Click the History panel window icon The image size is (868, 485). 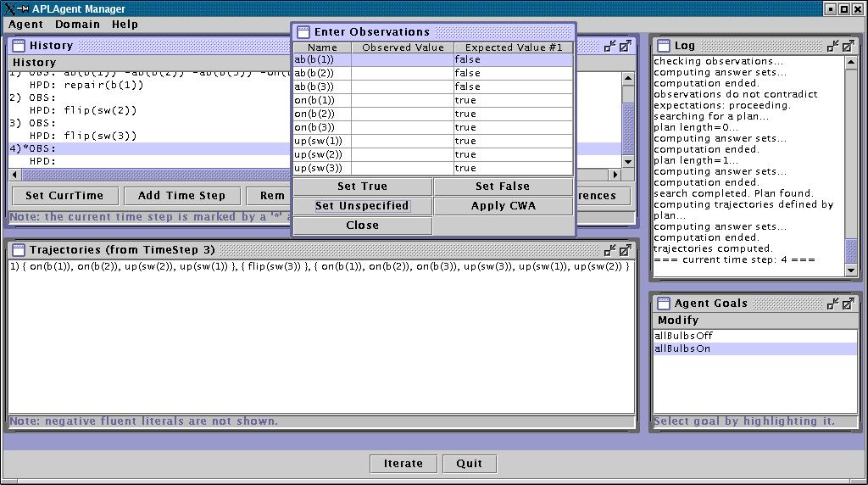click(19, 46)
